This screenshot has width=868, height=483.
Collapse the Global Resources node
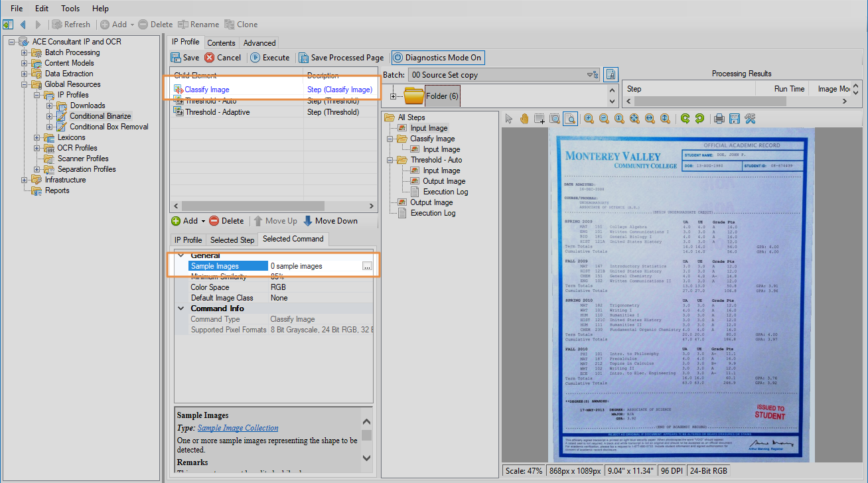click(25, 84)
